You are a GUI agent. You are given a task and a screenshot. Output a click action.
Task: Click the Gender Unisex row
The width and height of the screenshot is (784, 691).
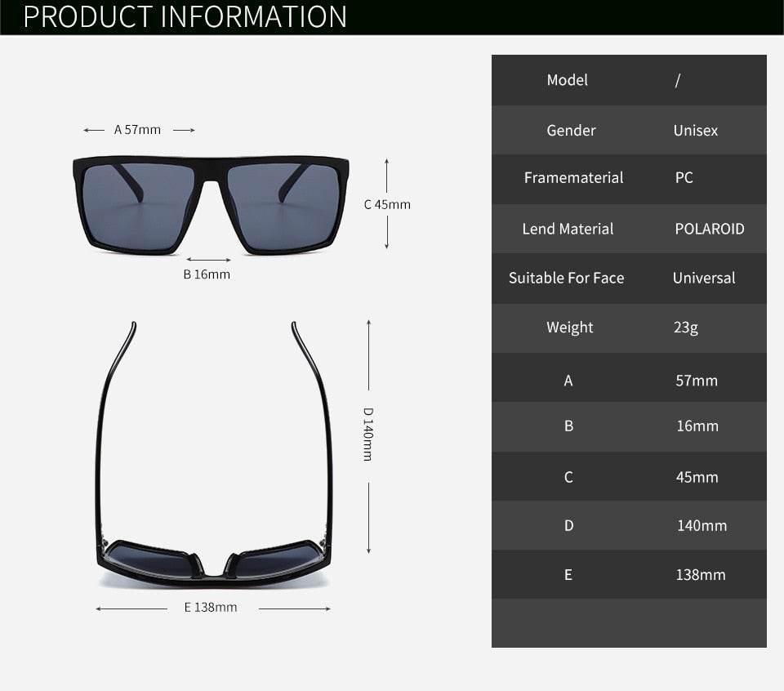point(629,130)
